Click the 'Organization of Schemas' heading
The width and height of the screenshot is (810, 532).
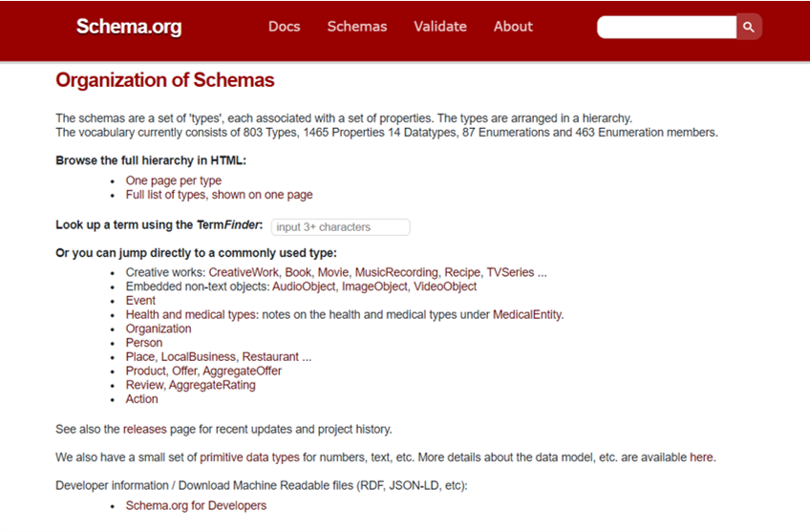click(x=165, y=80)
